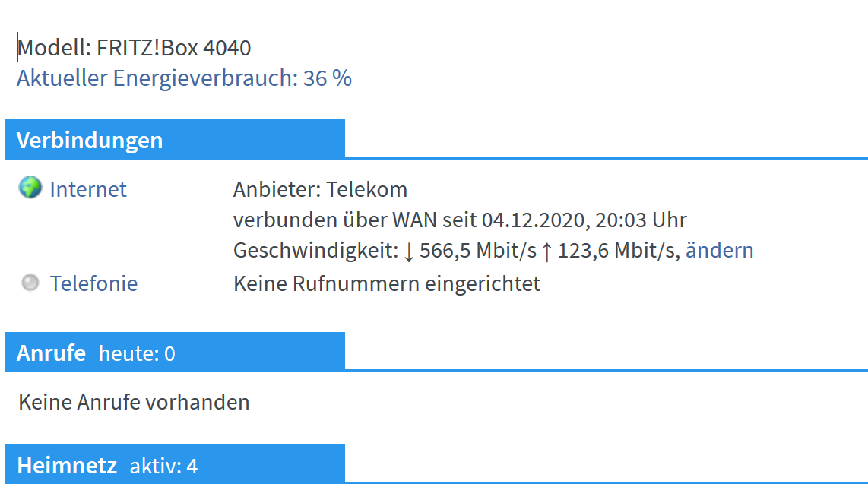Screen dimensions: 868x484
Task: Follow the ändern link next to speed
Action: (x=719, y=250)
